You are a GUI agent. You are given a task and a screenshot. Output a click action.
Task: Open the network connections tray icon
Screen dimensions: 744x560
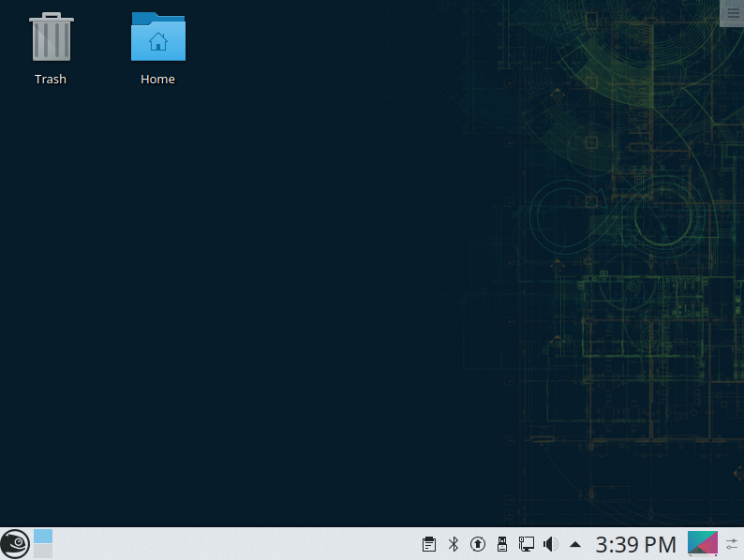point(526,544)
